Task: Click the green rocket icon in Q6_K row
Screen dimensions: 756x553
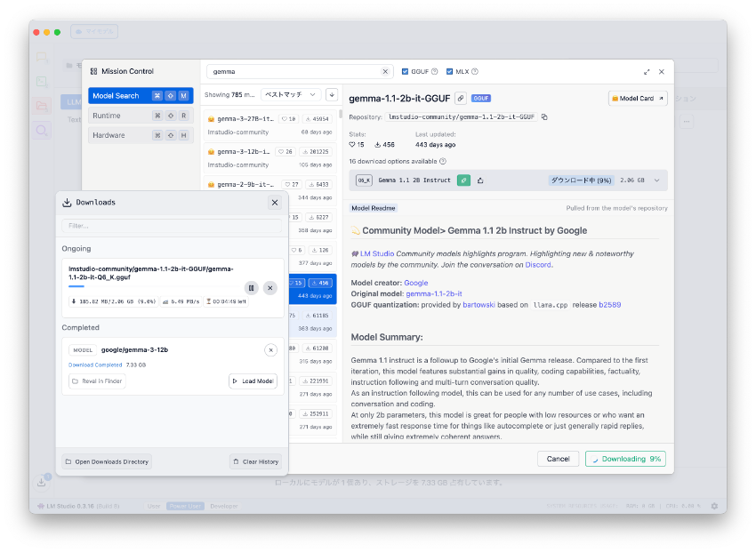Action: 463,180
